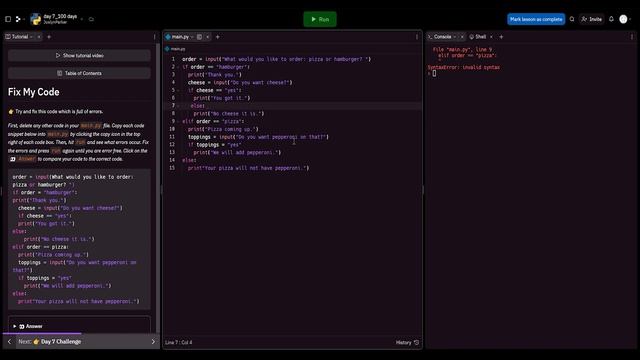Close the Shell tab

491,37
